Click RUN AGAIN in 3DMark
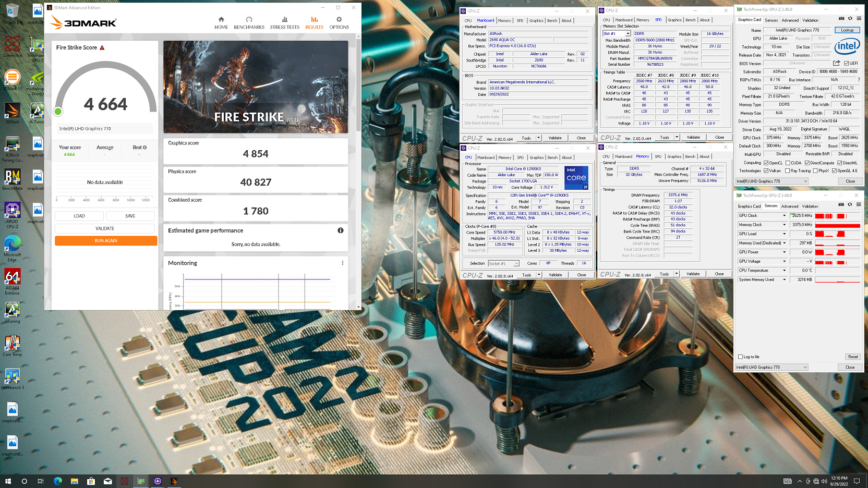The image size is (868, 488). pyautogui.click(x=106, y=240)
